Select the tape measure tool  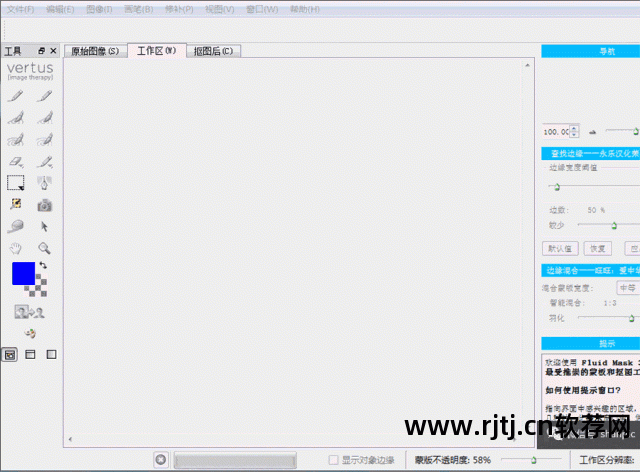pos(16,226)
